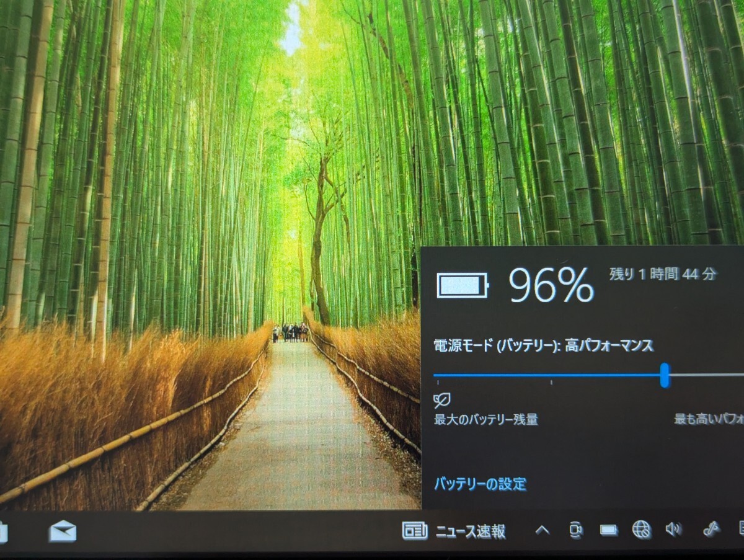Click the speaker volume tray icon

(673, 529)
